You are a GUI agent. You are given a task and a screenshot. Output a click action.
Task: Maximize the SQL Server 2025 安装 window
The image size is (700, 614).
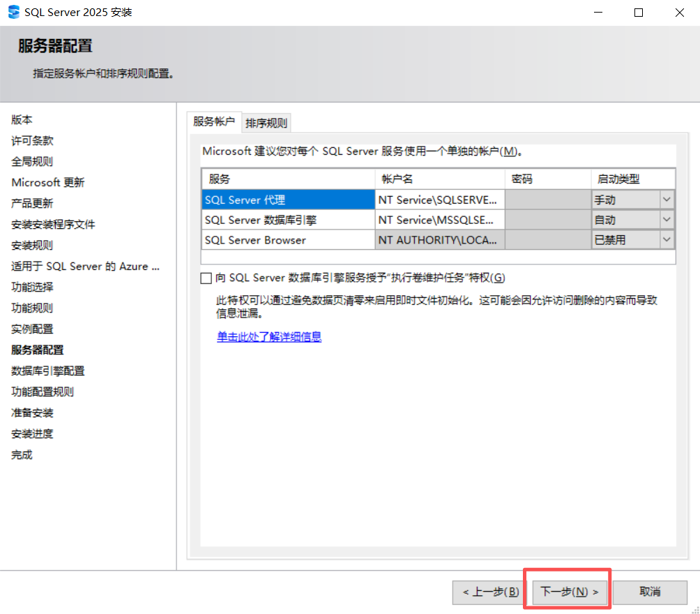click(639, 13)
